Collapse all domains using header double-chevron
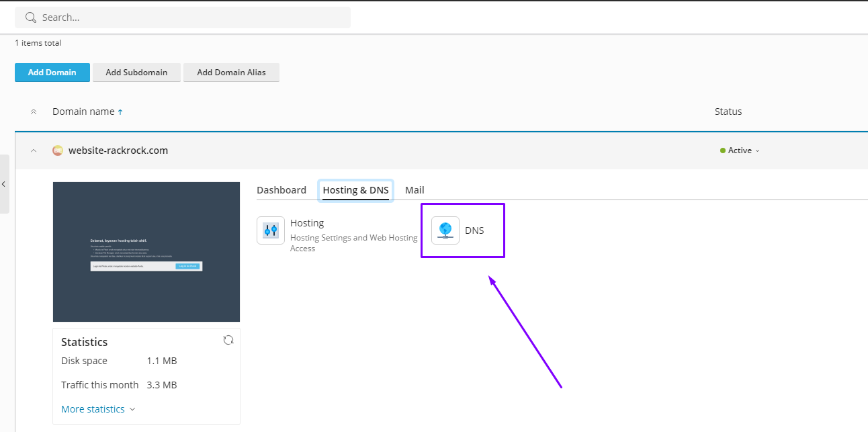868x432 pixels. 34,112
